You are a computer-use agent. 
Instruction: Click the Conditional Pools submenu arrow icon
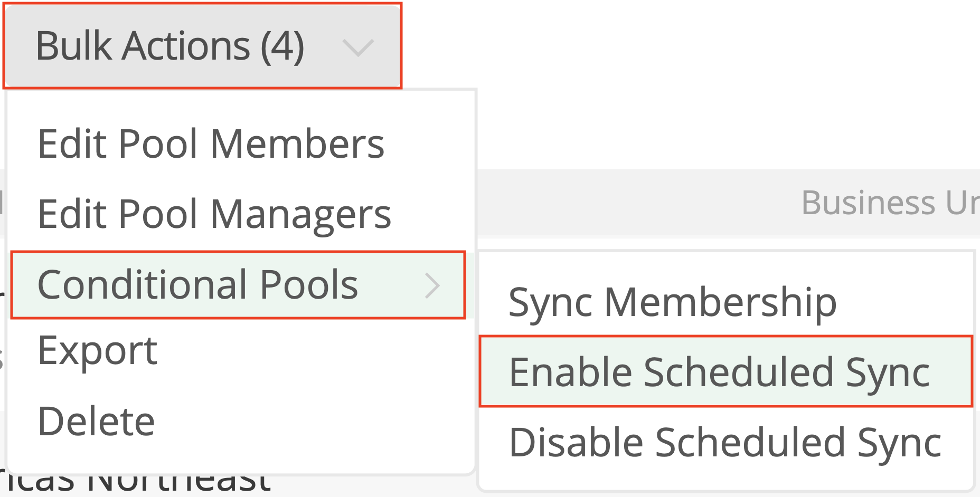point(432,286)
